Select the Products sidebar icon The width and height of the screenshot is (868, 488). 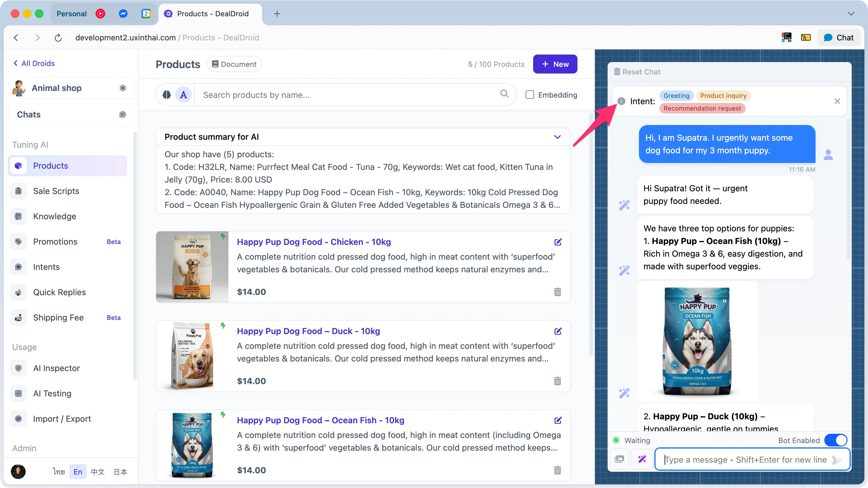click(18, 165)
